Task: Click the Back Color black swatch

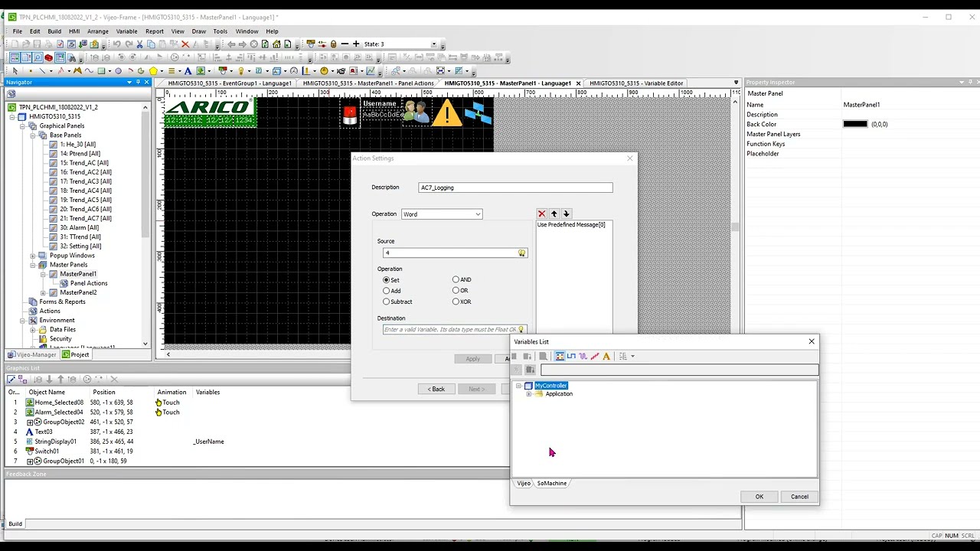Action: pyautogui.click(x=855, y=124)
